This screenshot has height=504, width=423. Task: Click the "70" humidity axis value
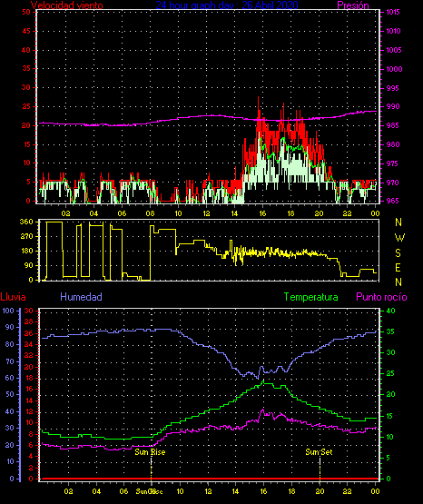coord(10,361)
